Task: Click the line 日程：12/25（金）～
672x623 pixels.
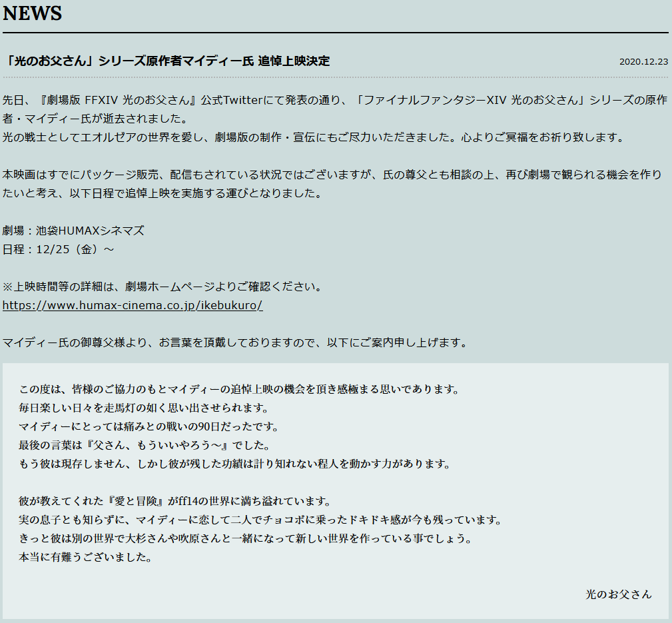Action: pos(59,249)
